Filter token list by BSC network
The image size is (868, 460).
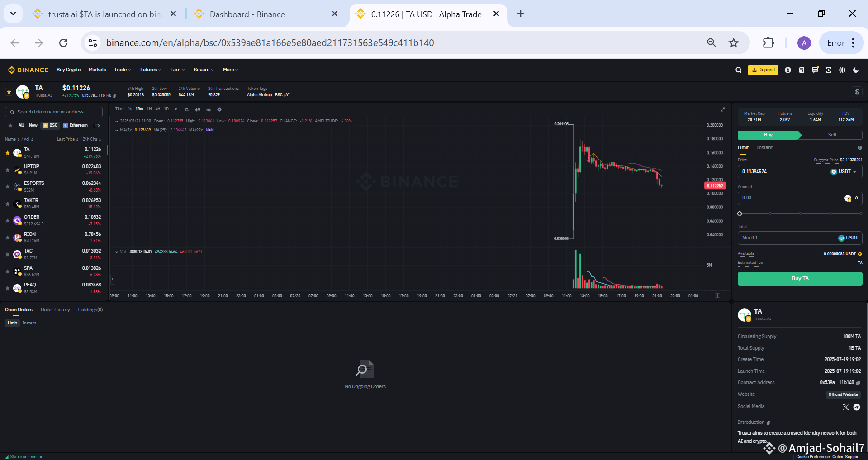coord(50,126)
